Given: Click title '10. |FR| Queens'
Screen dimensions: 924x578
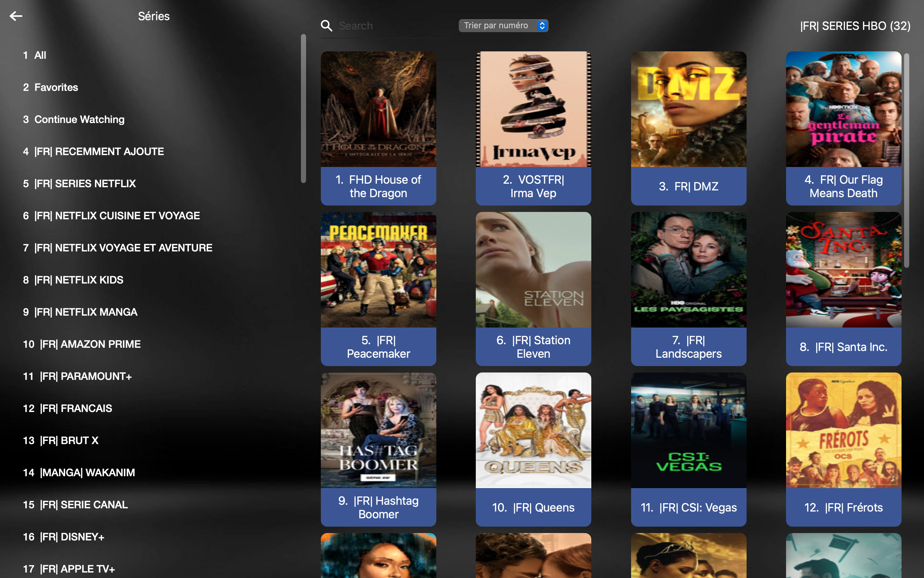Looking at the screenshot, I should 534,507.
